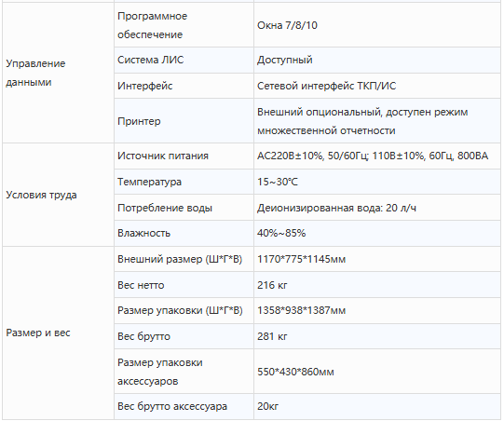Select the '1170*775*1145мм' external size value
This screenshot has height=421, width=504.
(x=302, y=259)
